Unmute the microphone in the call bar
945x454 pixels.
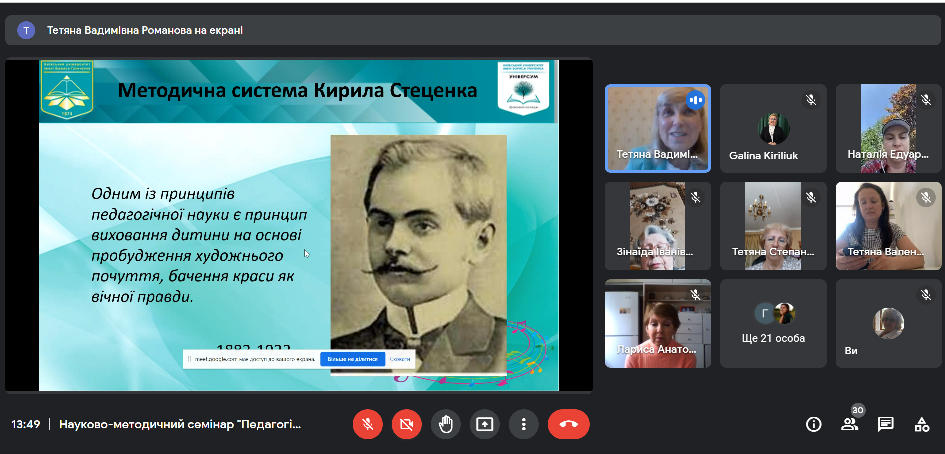(x=367, y=424)
